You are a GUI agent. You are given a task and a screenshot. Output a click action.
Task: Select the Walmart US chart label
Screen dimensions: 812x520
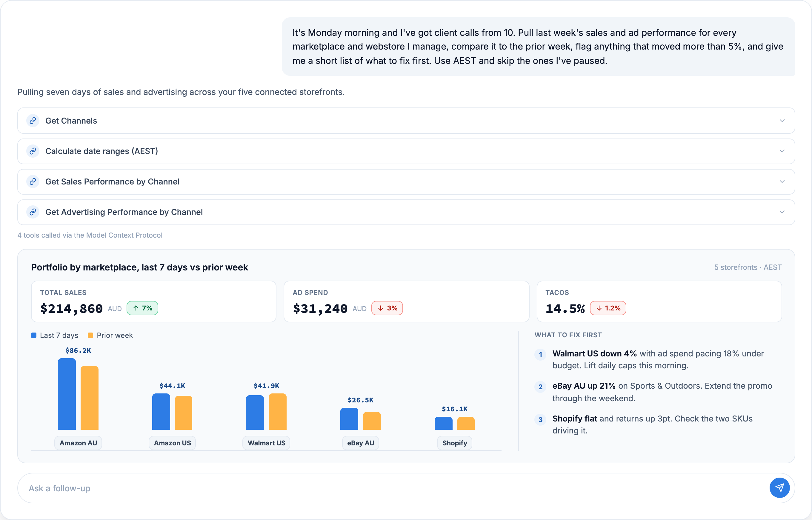(266, 443)
